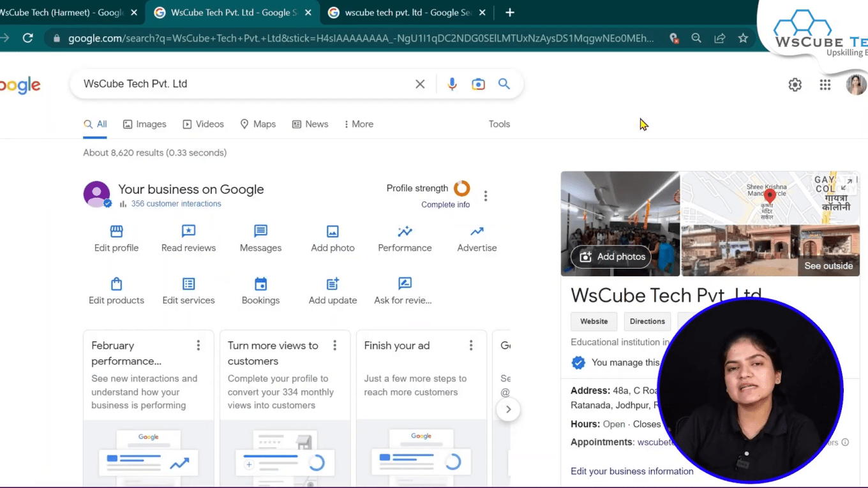Click the browser address bar
The image size is (868, 488).
tap(361, 38)
